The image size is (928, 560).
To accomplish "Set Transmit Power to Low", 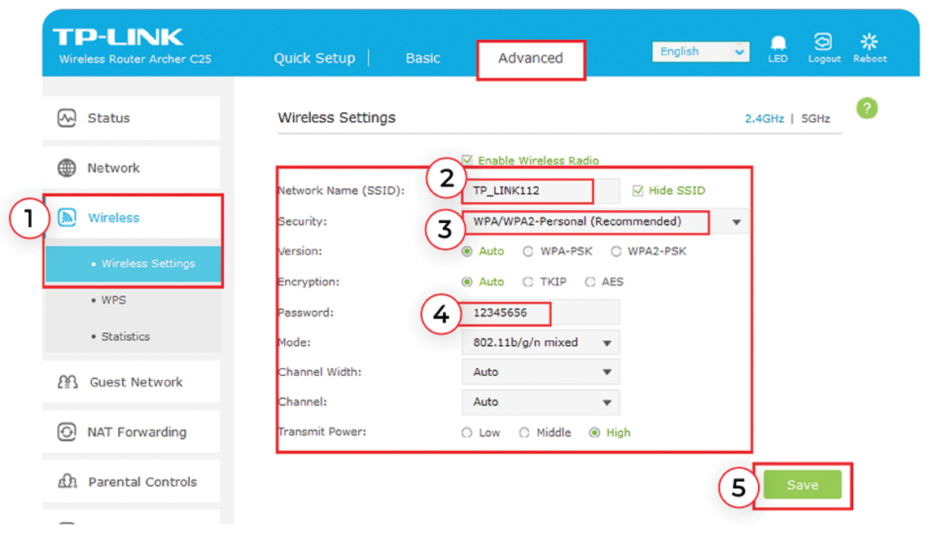I will (x=467, y=433).
